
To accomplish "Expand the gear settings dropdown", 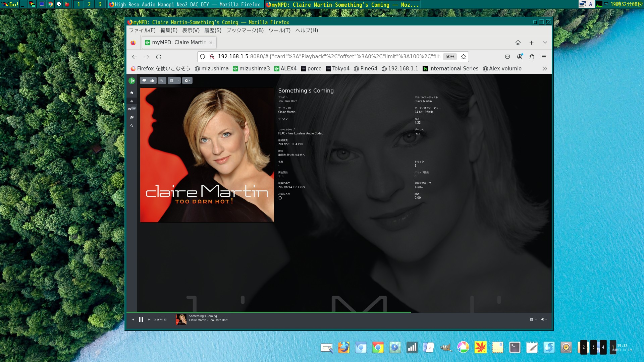I will [x=187, y=80].
